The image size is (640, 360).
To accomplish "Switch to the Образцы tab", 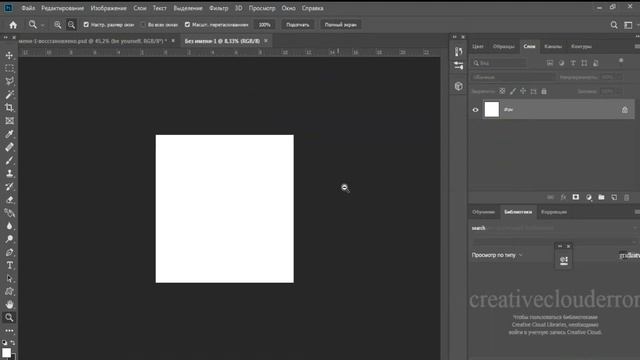I will pyautogui.click(x=503, y=47).
